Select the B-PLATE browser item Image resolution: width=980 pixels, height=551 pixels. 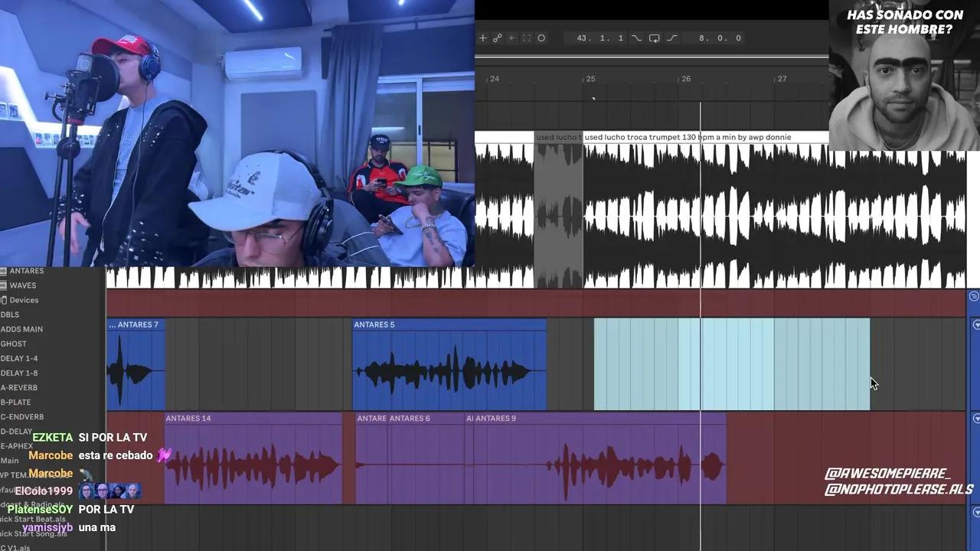pyautogui.click(x=16, y=402)
